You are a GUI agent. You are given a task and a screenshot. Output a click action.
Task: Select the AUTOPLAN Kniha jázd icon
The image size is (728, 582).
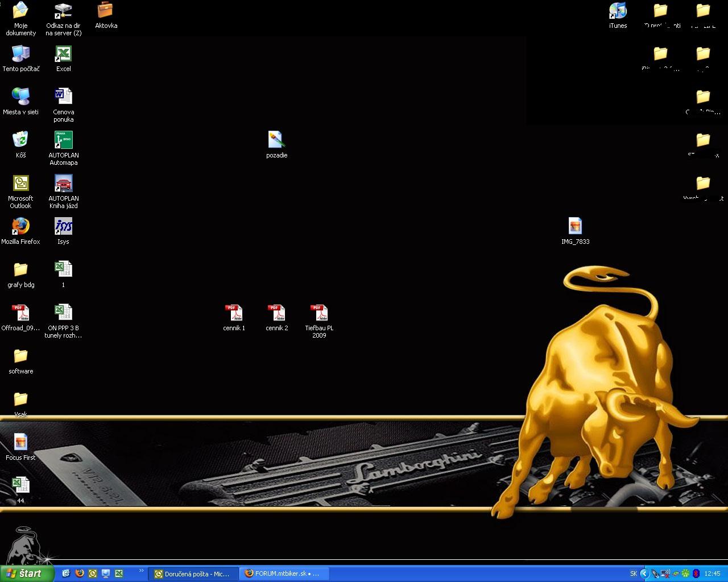tap(63, 183)
